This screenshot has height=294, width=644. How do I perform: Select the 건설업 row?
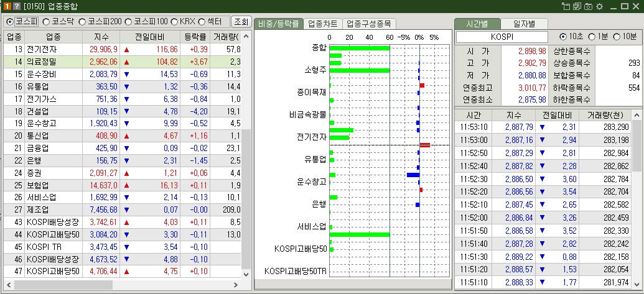coord(123,111)
